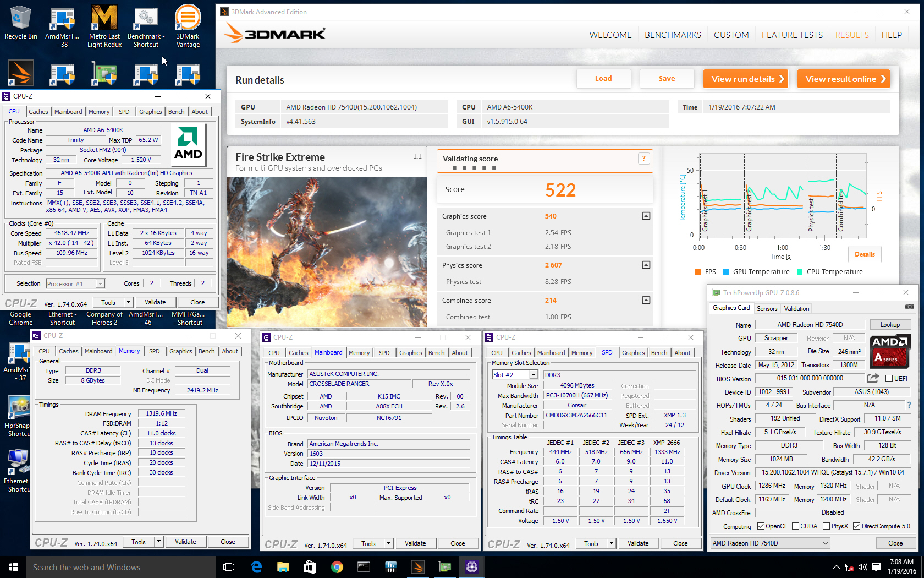The width and height of the screenshot is (924, 578).
Task: Open BENCHMARKS tab in 3DMark
Action: pos(673,35)
